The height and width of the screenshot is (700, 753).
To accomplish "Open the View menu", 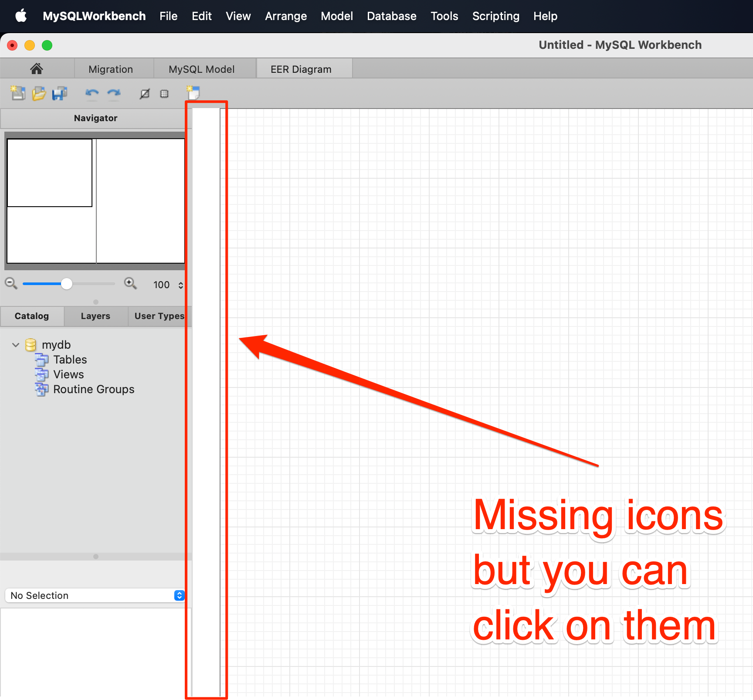I will pos(238,16).
